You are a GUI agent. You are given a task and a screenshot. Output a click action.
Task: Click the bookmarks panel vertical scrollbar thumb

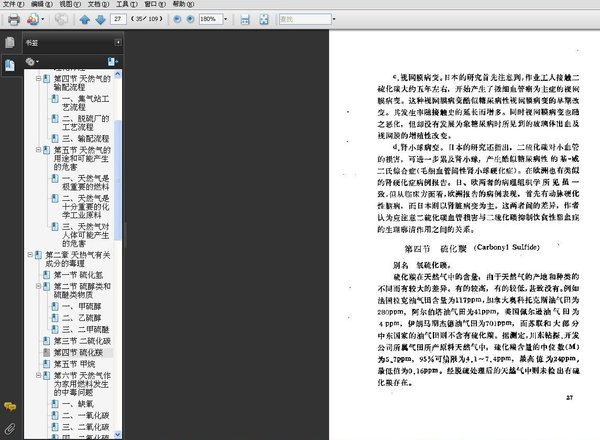tap(118, 180)
